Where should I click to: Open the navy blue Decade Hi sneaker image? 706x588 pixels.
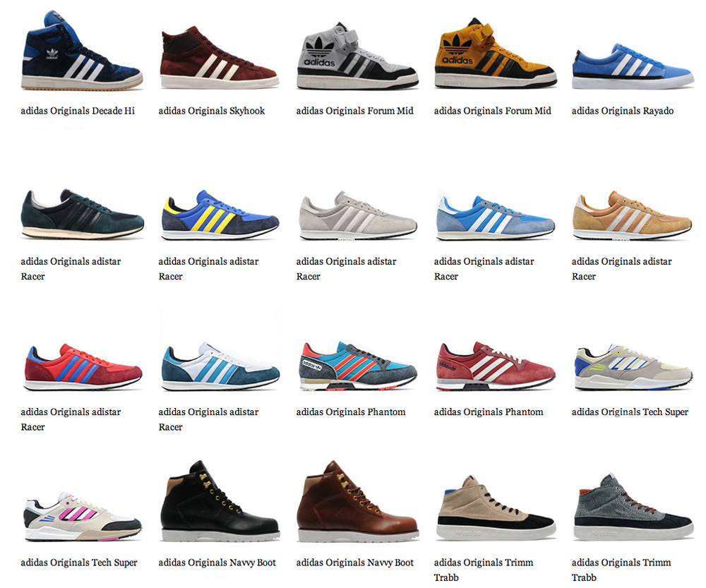click(x=82, y=50)
